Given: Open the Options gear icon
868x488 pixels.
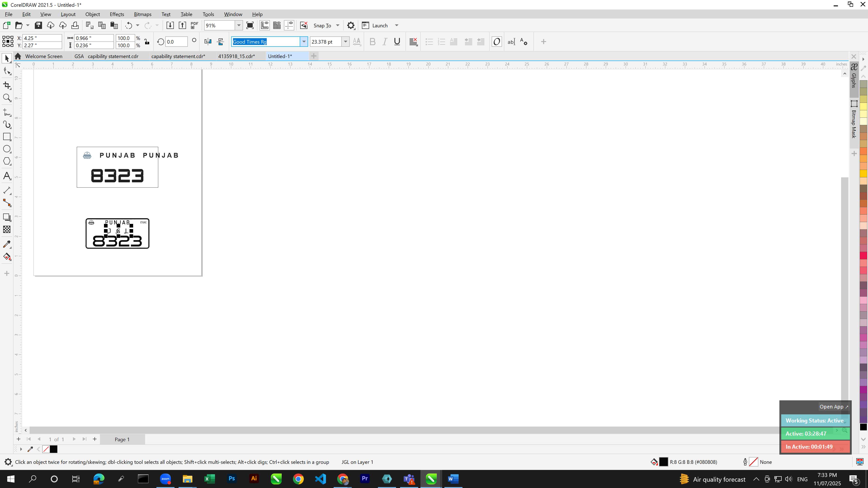Looking at the screenshot, I should click(351, 25).
